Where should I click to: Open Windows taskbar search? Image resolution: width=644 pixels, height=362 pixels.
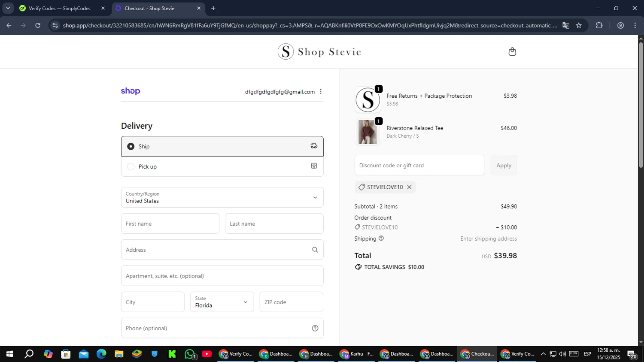tap(29, 354)
